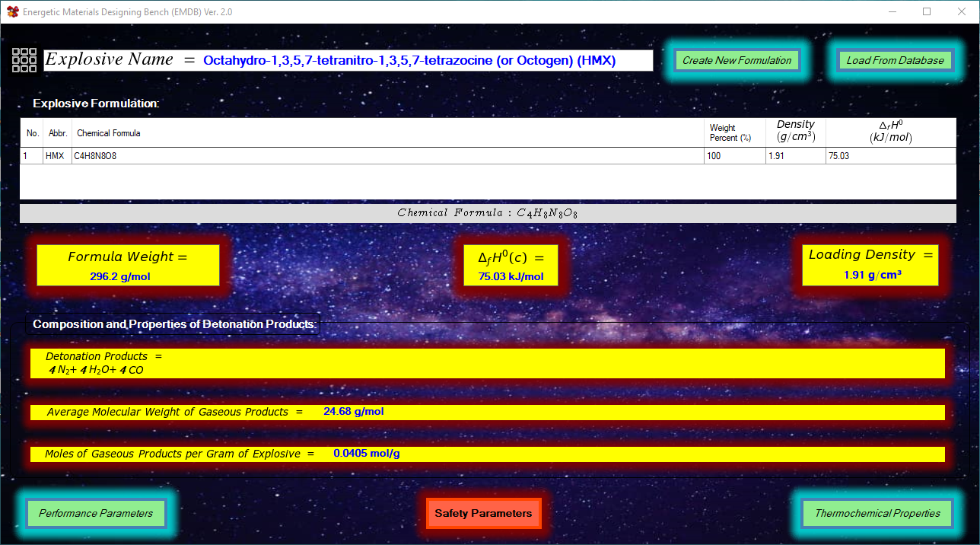Click the Average Molecular Weight of Gaseous Products bar
The image size is (980, 545).
[x=487, y=412]
